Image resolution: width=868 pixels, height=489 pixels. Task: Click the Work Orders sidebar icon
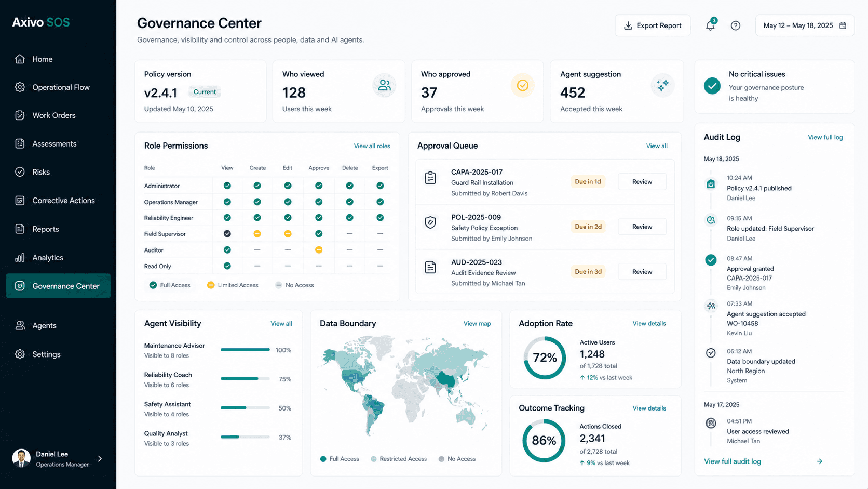point(20,115)
